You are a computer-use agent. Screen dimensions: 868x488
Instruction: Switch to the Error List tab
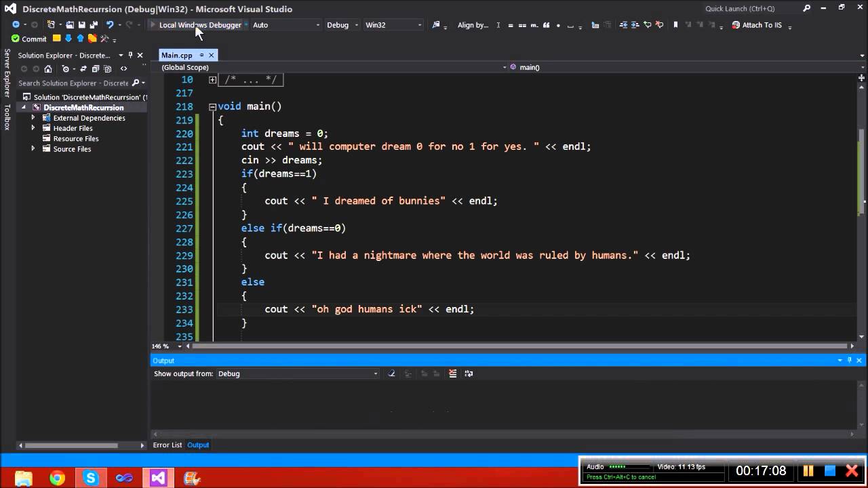[167, 445]
